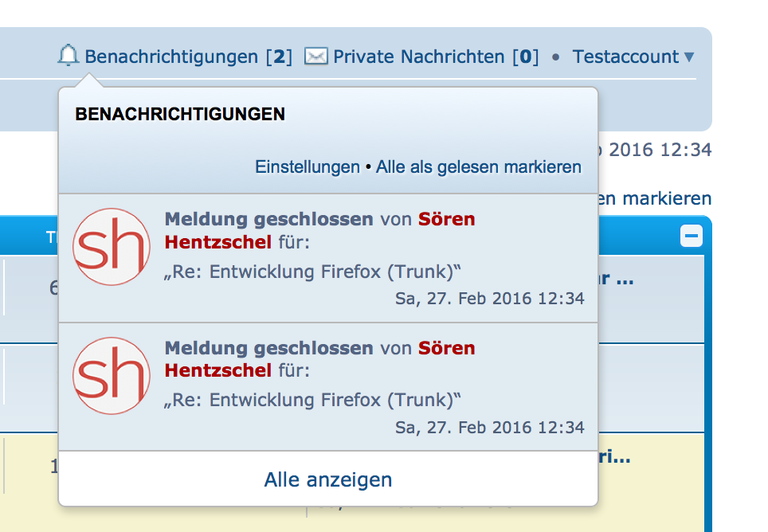This screenshot has height=532, width=768.
Task: Open the bottom notification's "Re: Entwicklung Firefox (Trunk)" title
Action: 313,401
